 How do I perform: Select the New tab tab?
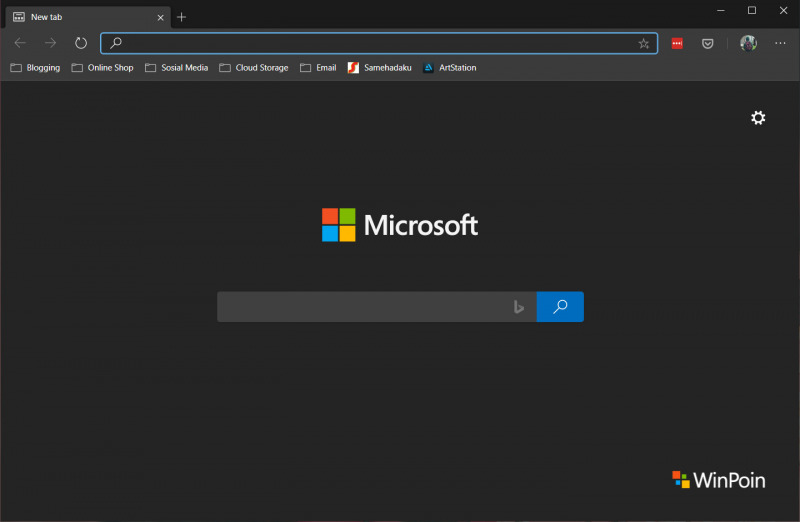click(88, 17)
